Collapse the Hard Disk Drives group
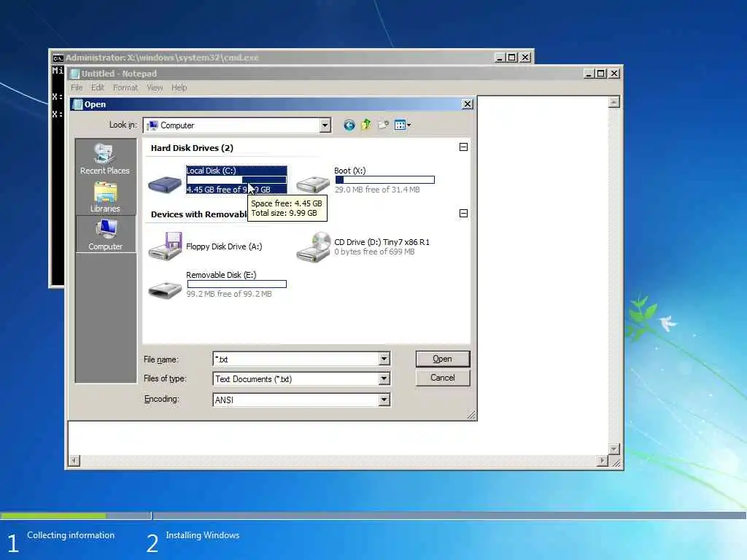This screenshot has width=747, height=560. [x=463, y=147]
